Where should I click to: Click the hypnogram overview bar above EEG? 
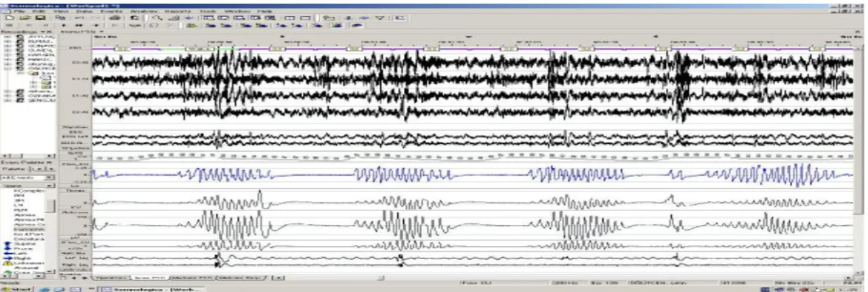(x=471, y=48)
